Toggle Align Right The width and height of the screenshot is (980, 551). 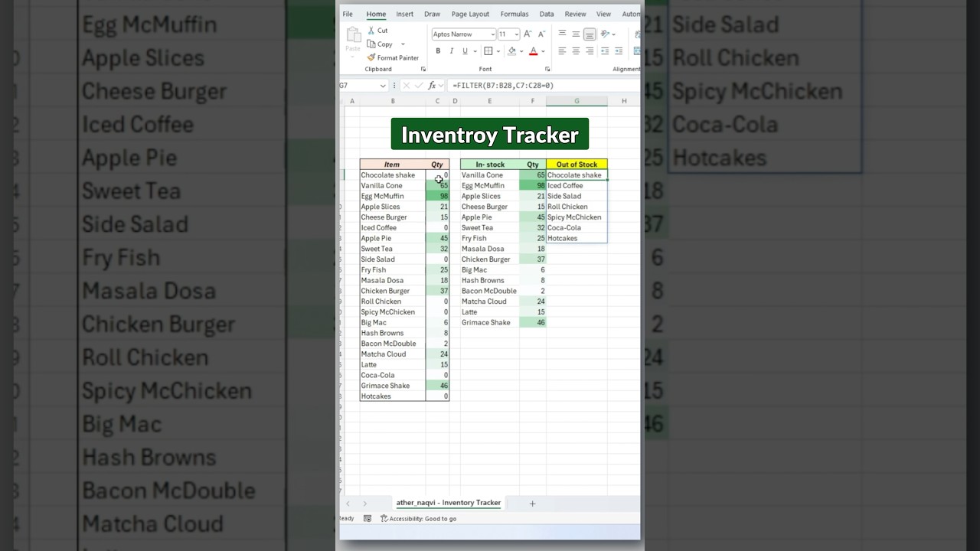[590, 51]
